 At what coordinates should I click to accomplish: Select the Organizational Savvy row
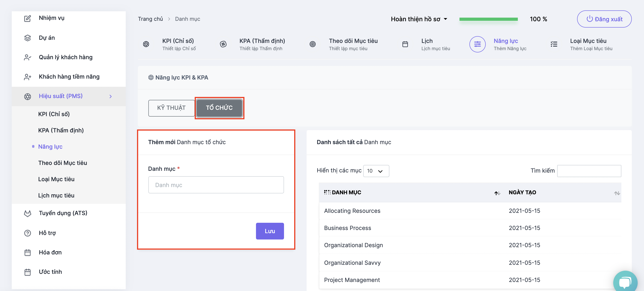[x=470, y=263]
